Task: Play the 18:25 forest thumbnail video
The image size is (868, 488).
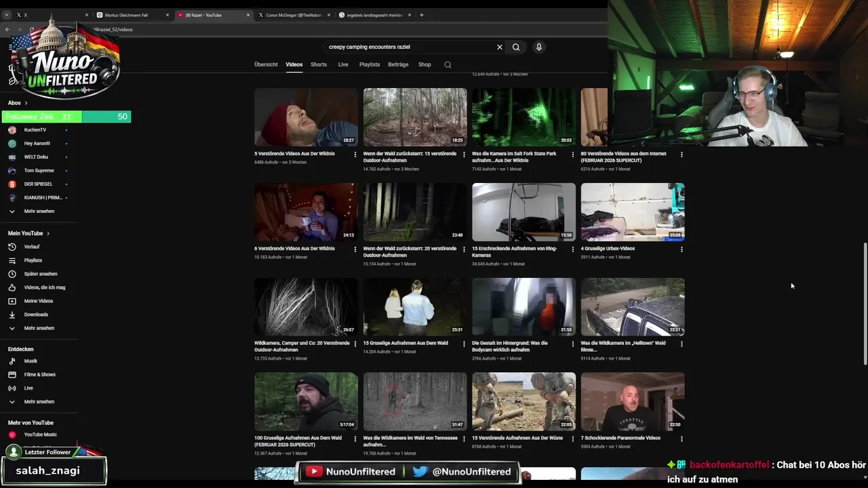Action: pos(415,117)
